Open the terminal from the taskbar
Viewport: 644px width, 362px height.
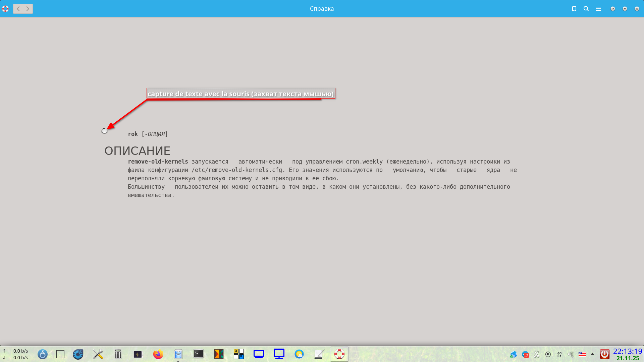pos(198,354)
